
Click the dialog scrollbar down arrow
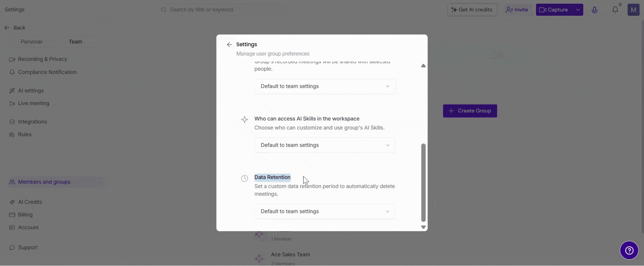coord(423,227)
